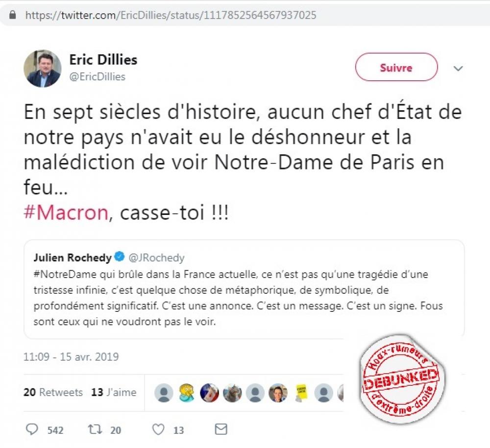
Task: View the 13 J'aime likes list
Action: 114,392
